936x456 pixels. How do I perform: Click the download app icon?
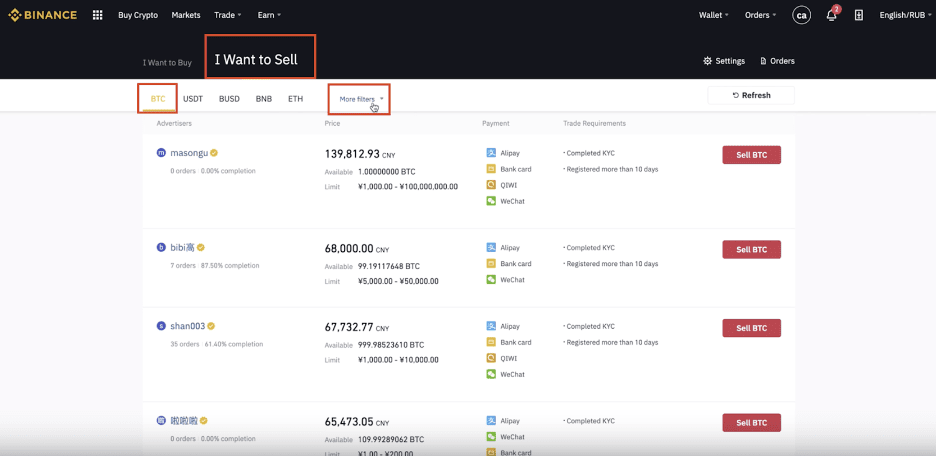(859, 16)
